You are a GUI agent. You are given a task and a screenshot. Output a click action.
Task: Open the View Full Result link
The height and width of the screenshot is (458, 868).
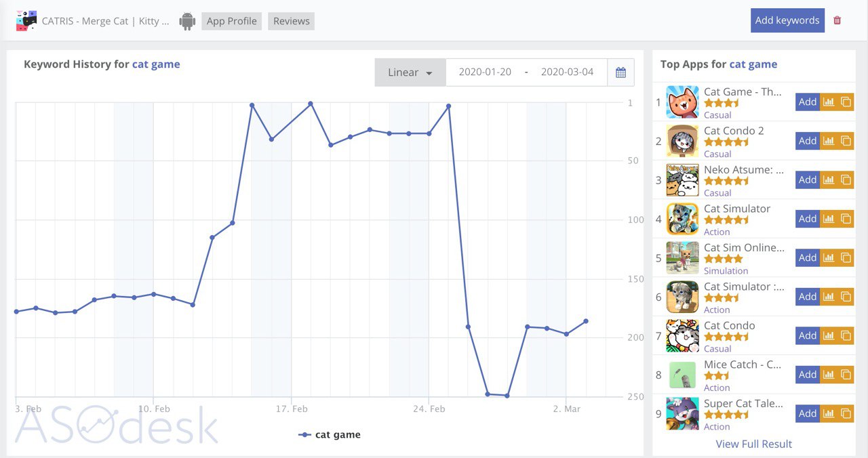point(753,444)
